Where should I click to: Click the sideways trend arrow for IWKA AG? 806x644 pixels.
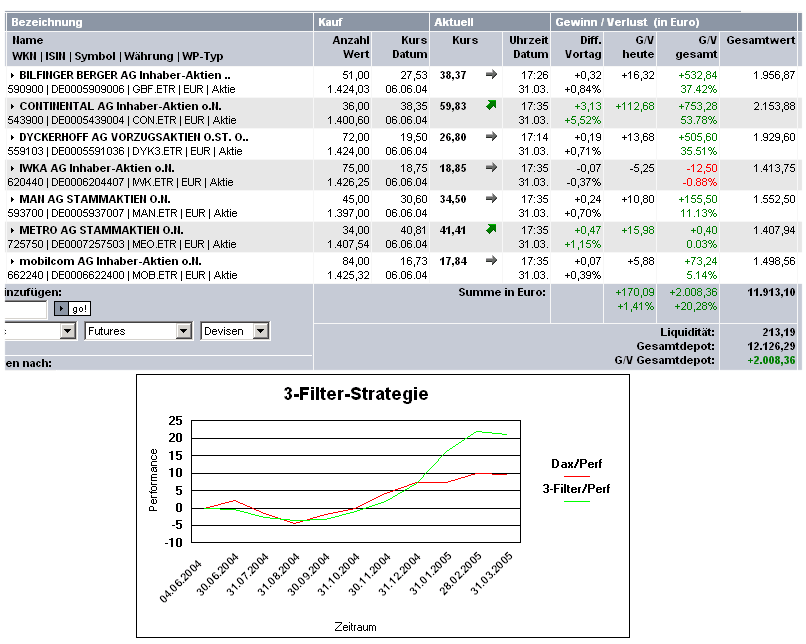pyautogui.click(x=491, y=168)
